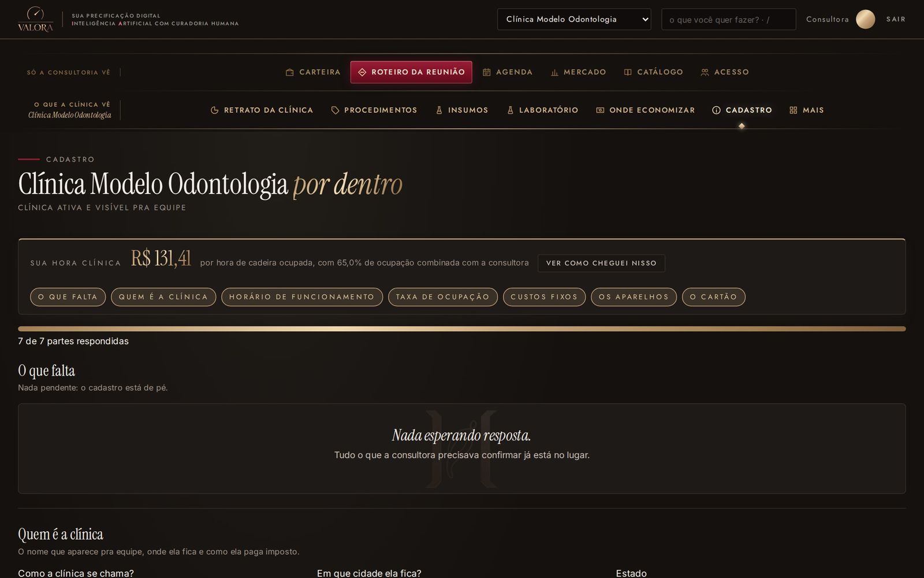This screenshot has width=924, height=578.
Task: Click the Catálogo book icon
Action: pyautogui.click(x=628, y=72)
